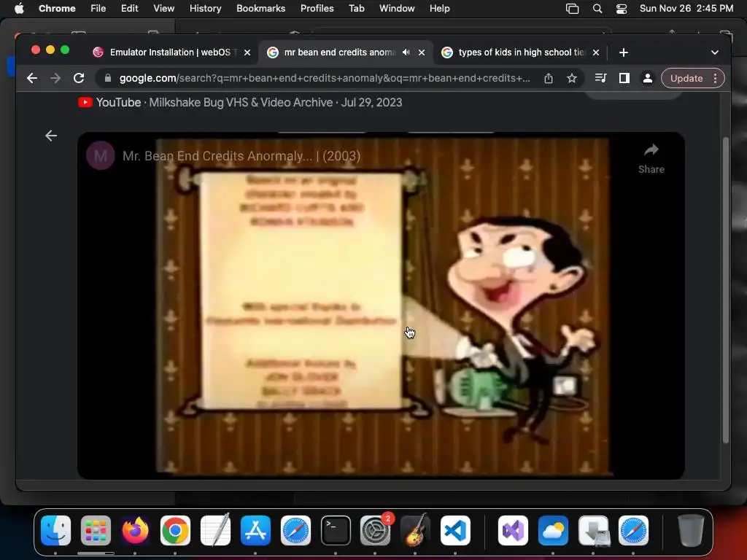
Task: Open Trash from the Dock
Action: [x=691, y=531]
